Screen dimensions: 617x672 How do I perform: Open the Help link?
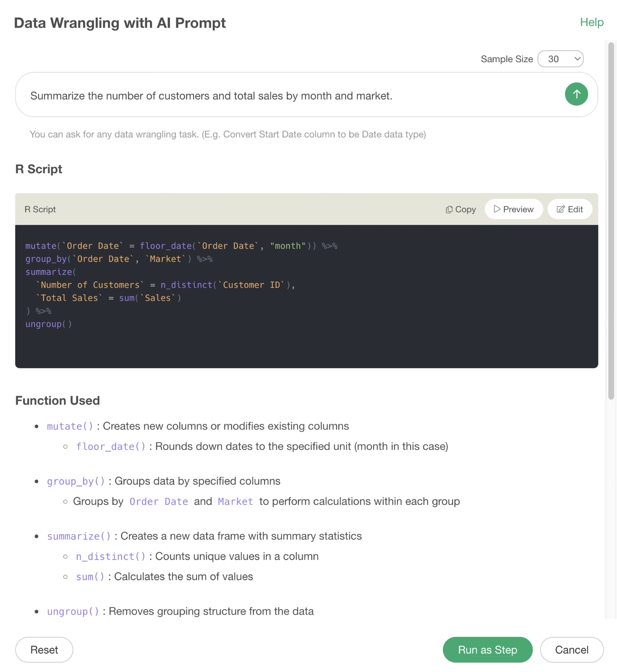pyautogui.click(x=591, y=22)
